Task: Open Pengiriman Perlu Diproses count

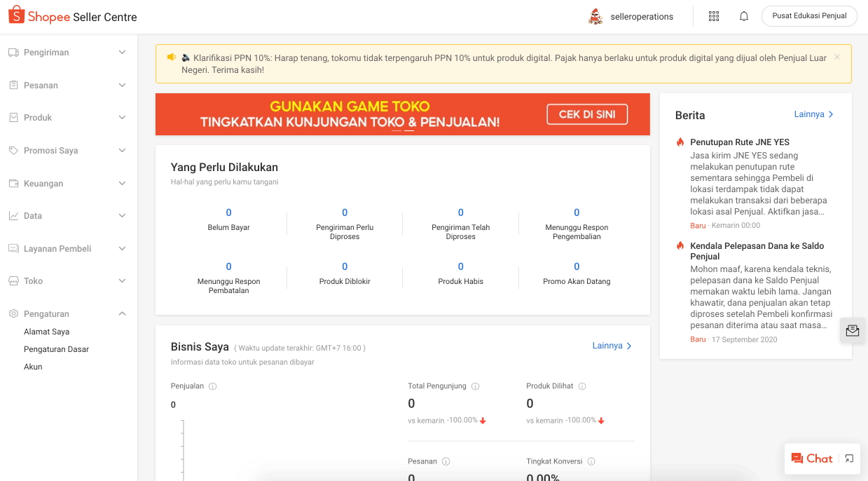Action: pos(345,212)
